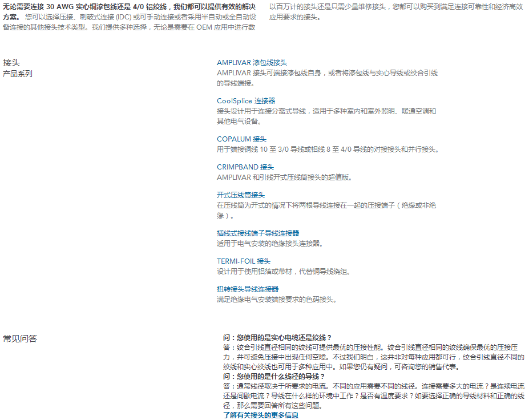This screenshot has height=420, width=529.
Task: Click the question 您使用的是什么线径的导线
Action: tap(274, 377)
